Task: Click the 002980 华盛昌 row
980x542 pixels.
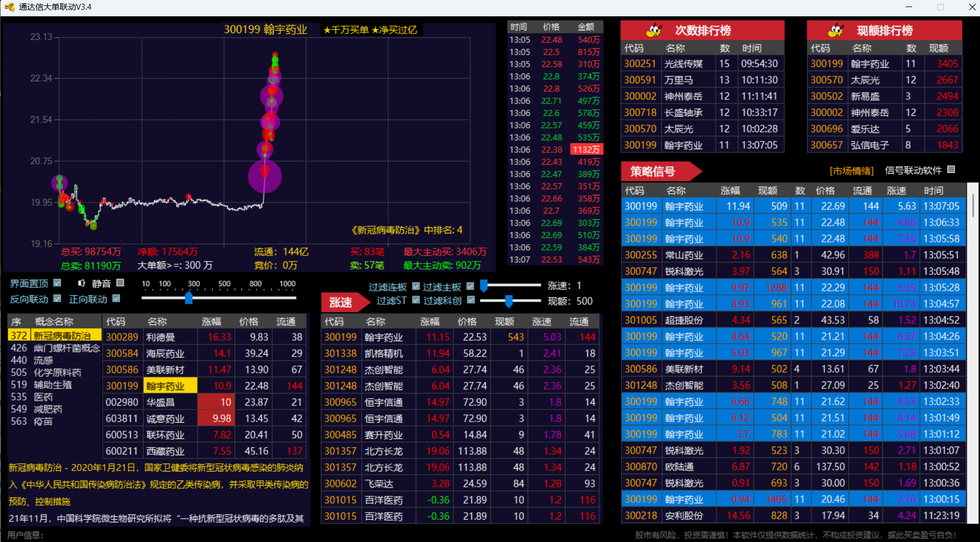Action: tap(204, 402)
